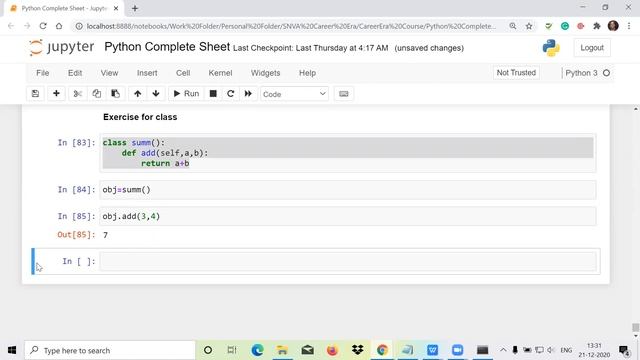Image resolution: width=640 pixels, height=360 pixels.
Task: Rename notebook via Python Complete Sheet title
Action: [167, 47]
